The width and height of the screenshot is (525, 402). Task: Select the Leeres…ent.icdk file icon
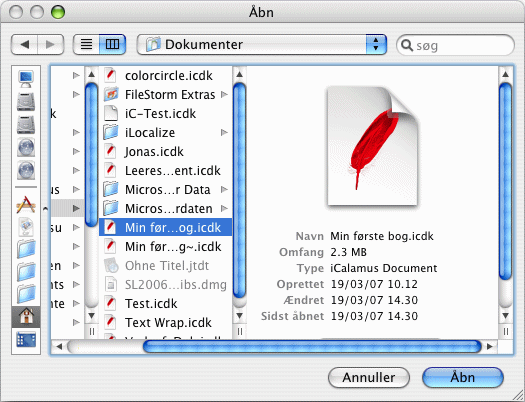[x=110, y=170]
